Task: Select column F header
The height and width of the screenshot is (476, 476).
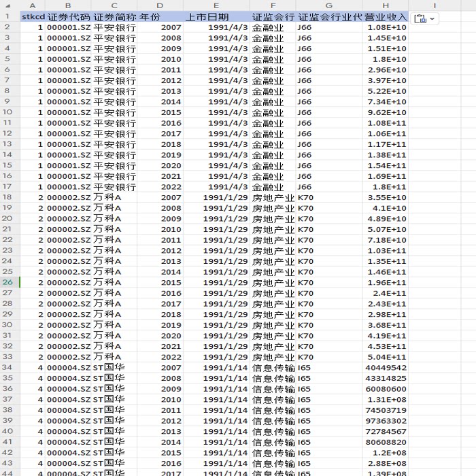Action: (273, 5)
